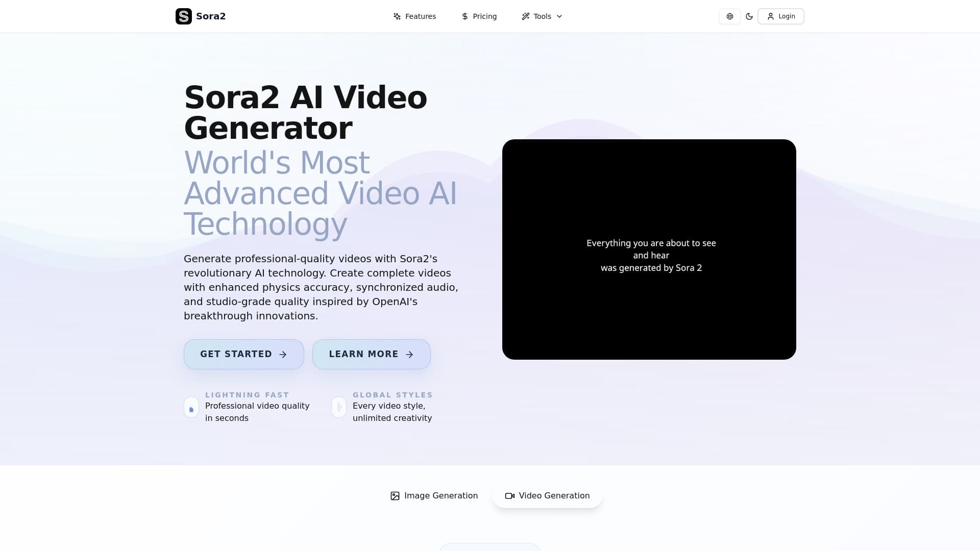Screen dimensions: 980x551
Task: Click the Features sparkle icon
Action: tap(397, 16)
